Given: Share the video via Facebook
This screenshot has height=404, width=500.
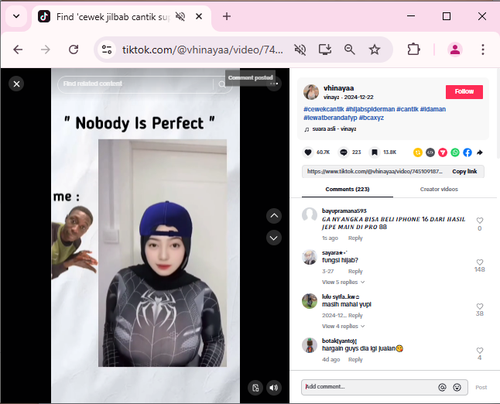Looking at the screenshot, I should point(467,152).
